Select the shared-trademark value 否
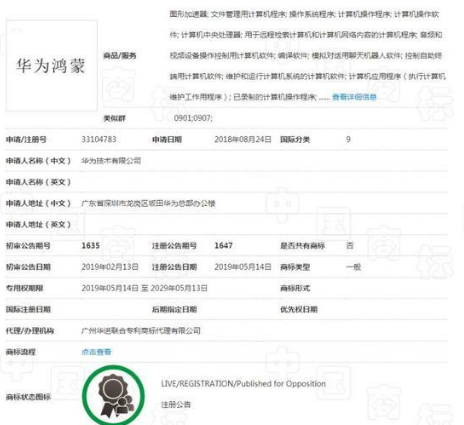 coord(350,246)
